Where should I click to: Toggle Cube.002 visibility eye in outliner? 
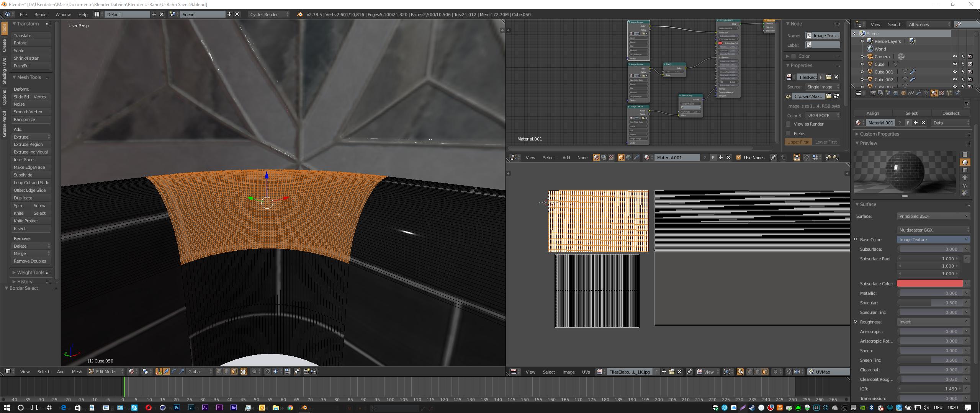[x=955, y=79]
